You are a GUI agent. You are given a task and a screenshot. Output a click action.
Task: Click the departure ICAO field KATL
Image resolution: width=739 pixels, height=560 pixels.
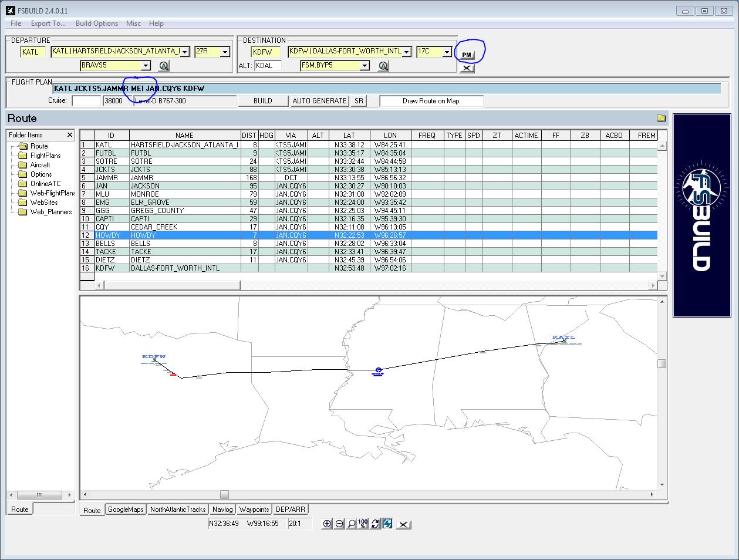point(33,52)
